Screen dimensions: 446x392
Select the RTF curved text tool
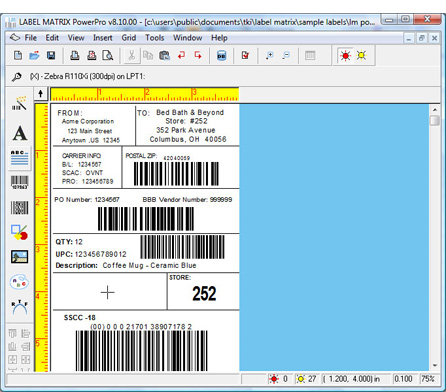[20, 307]
